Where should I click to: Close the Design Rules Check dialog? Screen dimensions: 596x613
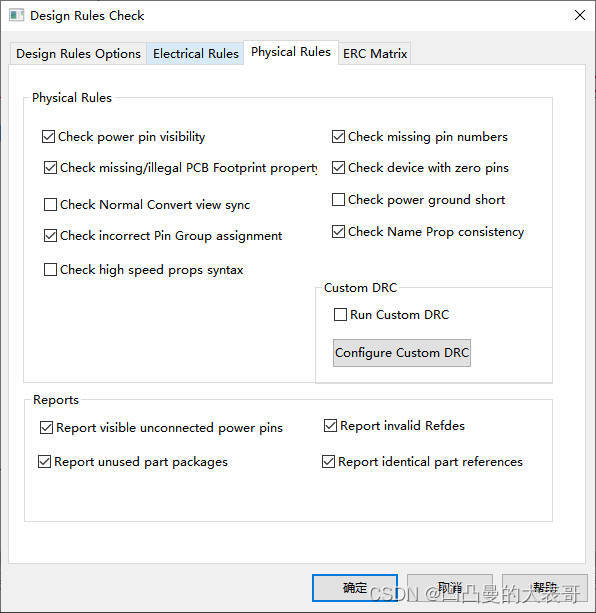(x=580, y=15)
